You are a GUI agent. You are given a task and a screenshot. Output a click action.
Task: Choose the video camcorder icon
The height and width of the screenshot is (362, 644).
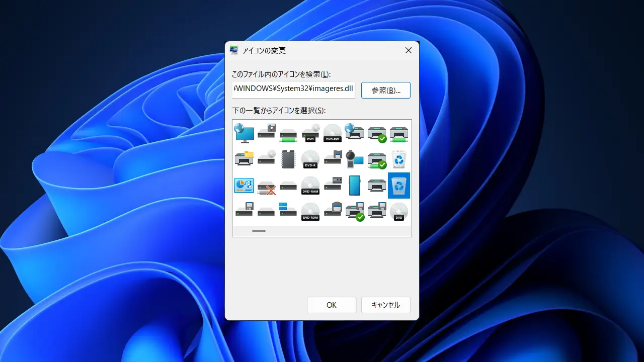tap(355, 159)
